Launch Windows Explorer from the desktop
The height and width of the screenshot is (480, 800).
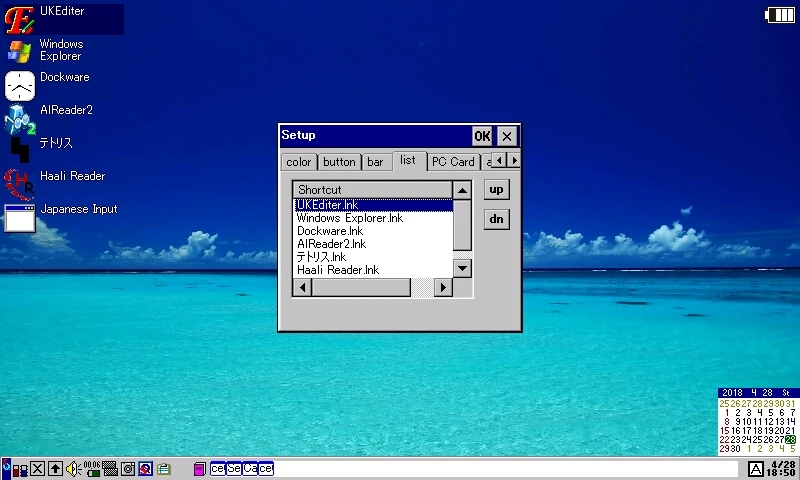(x=19, y=52)
